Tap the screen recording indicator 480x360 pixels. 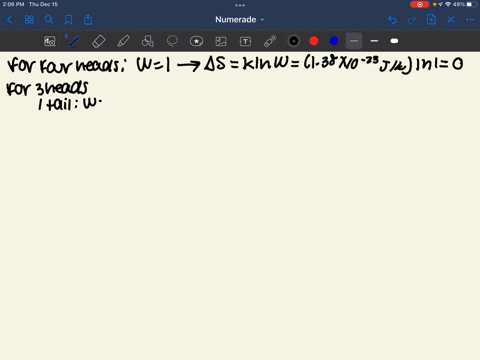tap(419, 4)
